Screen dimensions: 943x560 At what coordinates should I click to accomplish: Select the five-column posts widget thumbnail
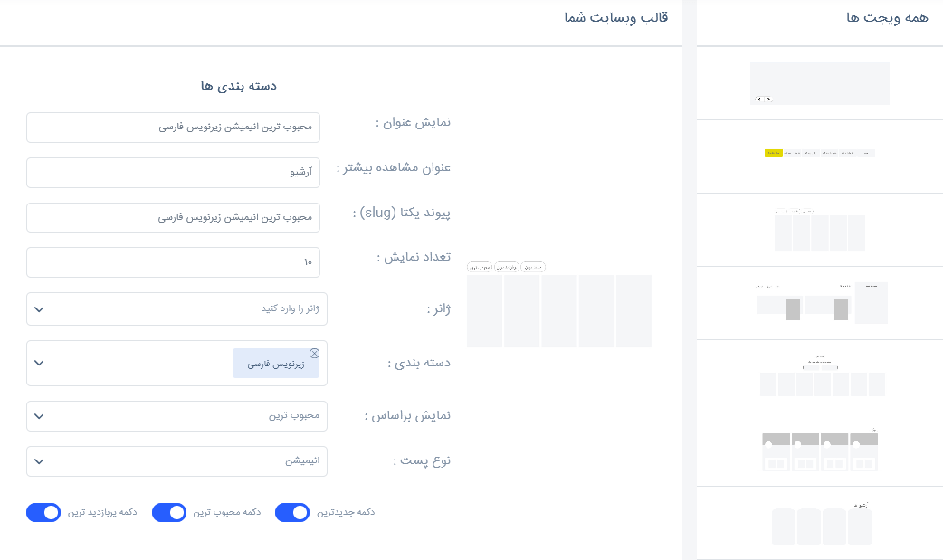pyautogui.click(x=820, y=229)
